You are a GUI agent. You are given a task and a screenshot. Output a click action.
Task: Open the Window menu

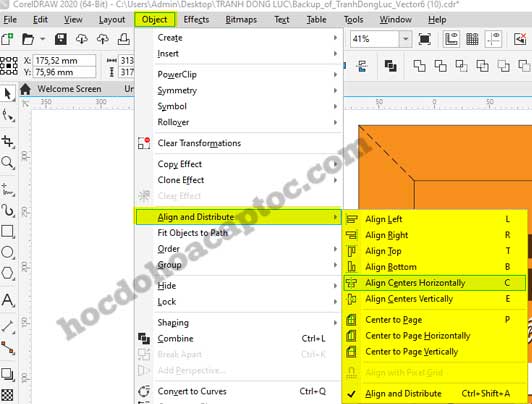click(396, 20)
